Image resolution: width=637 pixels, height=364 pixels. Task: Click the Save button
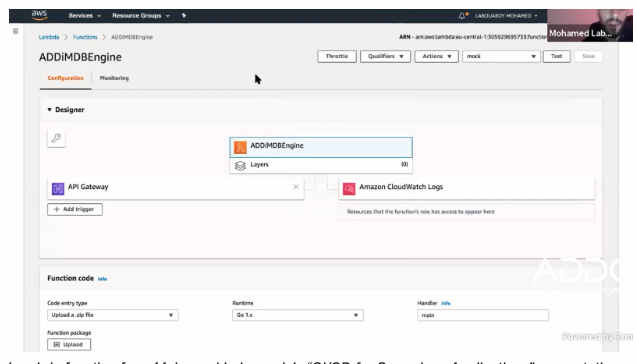(x=588, y=56)
